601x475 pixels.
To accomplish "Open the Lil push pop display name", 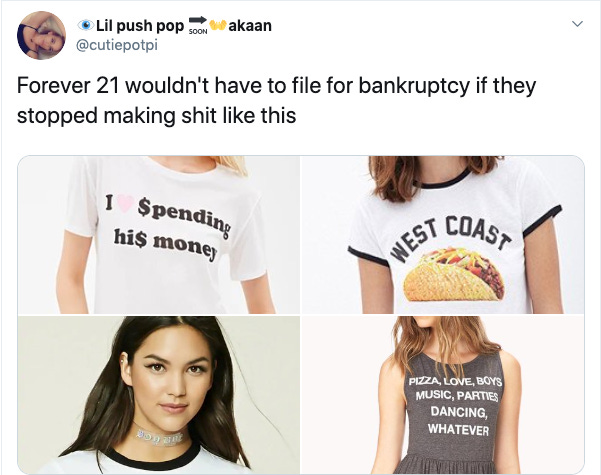I will pyautogui.click(x=140, y=26).
